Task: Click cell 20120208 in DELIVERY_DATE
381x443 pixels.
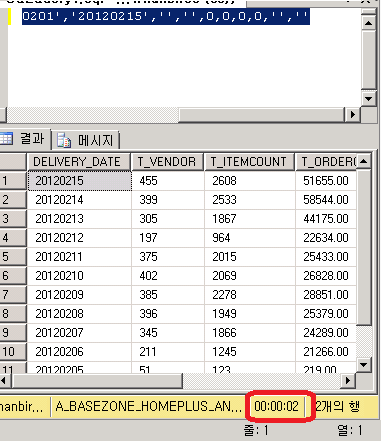Action: coord(80,314)
